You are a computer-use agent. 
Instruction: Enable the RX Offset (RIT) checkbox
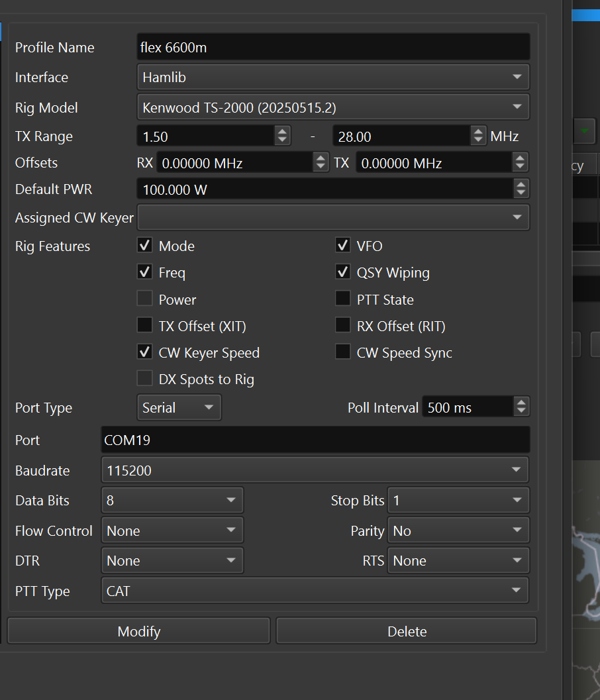click(343, 325)
